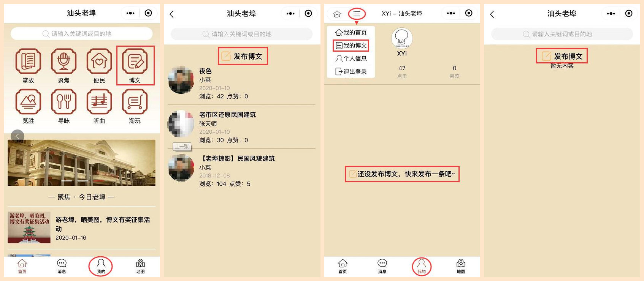Viewport: 644px width, 281px height.
Task: Select 退出登录 menu entry
Action: tap(351, 71)
